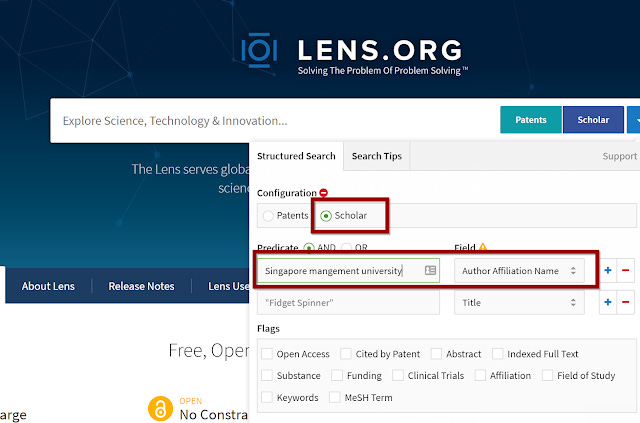This screenshot has width=640, height=423.
Task: Open About Lens in the navigation bar
Action: pos(48,286)
